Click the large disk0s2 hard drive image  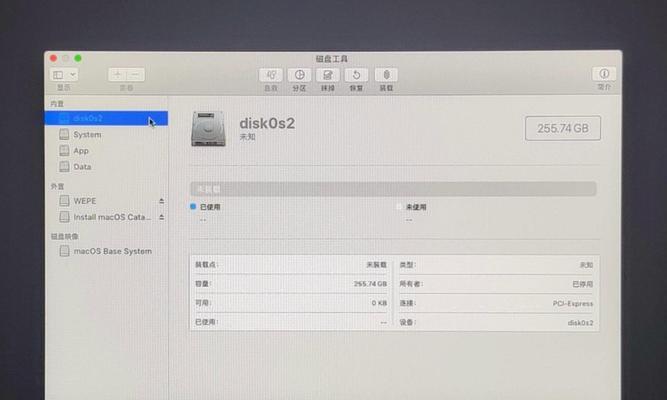click(208, 129)
